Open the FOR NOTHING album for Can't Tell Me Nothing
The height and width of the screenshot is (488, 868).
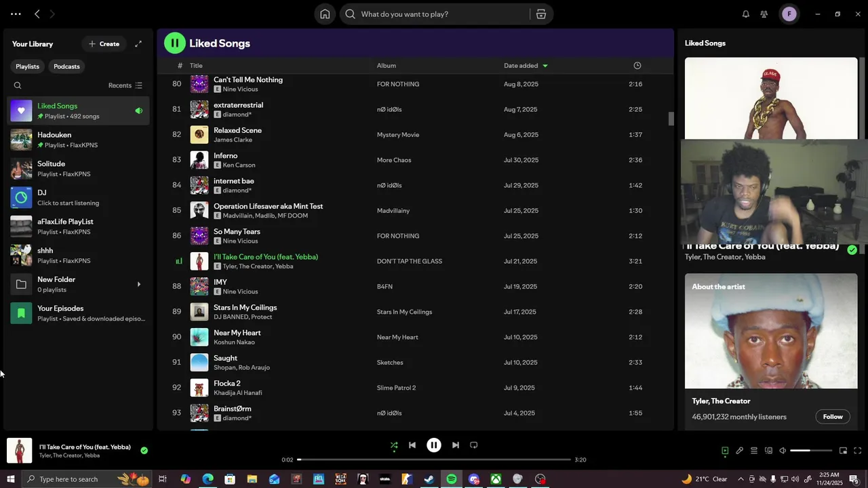[398, 84]
